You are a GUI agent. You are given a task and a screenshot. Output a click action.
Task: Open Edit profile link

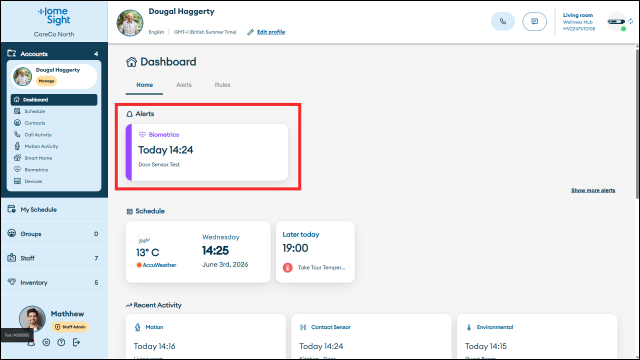click(x=271, y=32)
